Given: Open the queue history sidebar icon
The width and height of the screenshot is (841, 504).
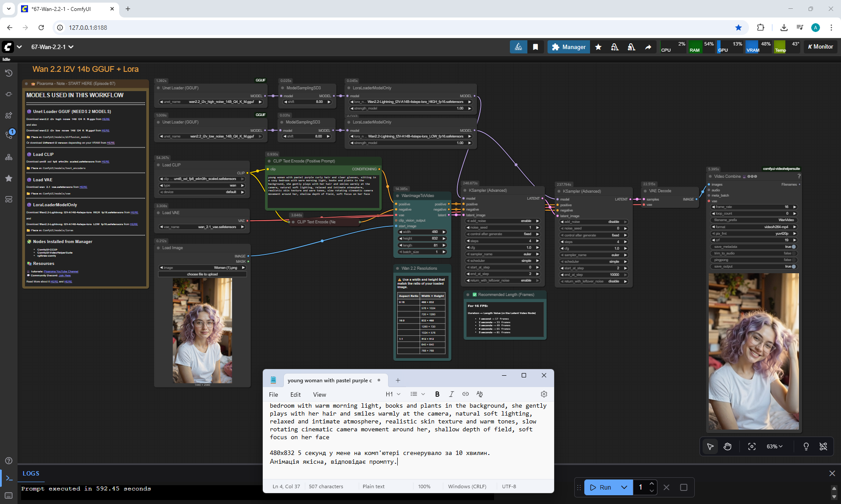Looking at the screenshot, I should coord(9,73).
